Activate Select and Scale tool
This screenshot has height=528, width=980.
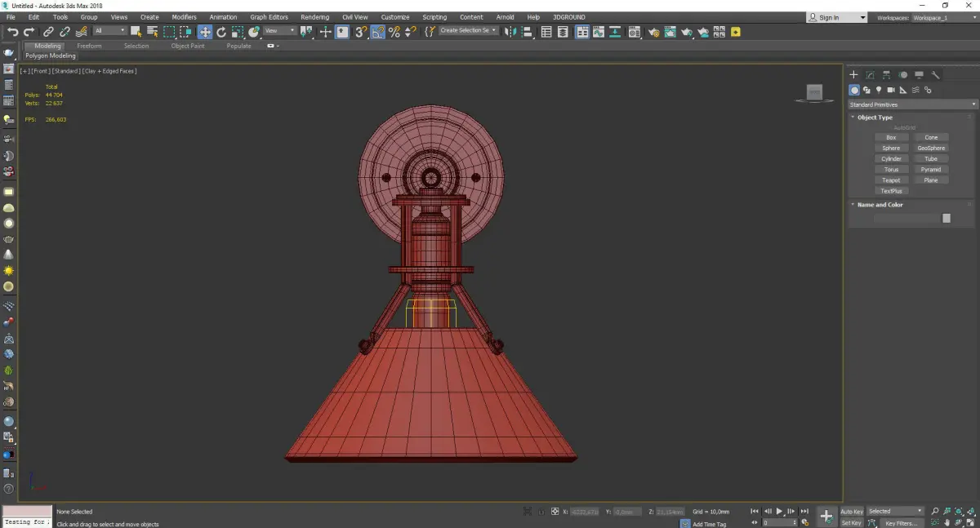(x=238, y=32)
